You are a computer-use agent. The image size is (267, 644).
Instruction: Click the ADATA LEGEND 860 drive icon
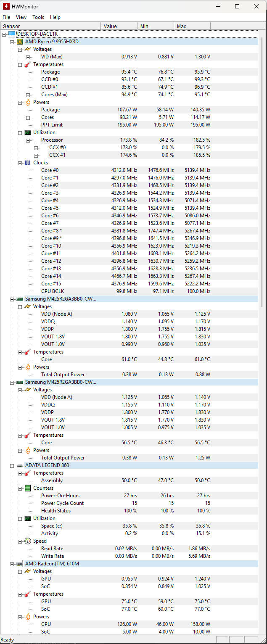pos(20,465)
